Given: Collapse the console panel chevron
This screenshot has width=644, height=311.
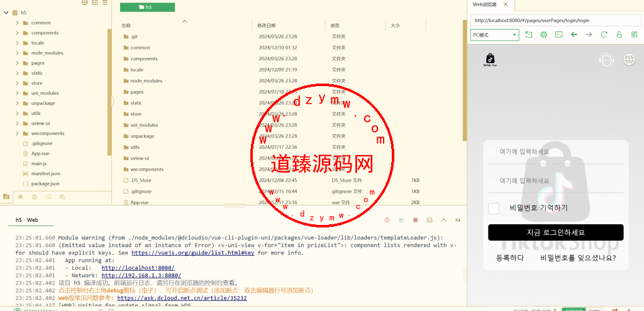Looking at the screenshot, I should [443, 221].
